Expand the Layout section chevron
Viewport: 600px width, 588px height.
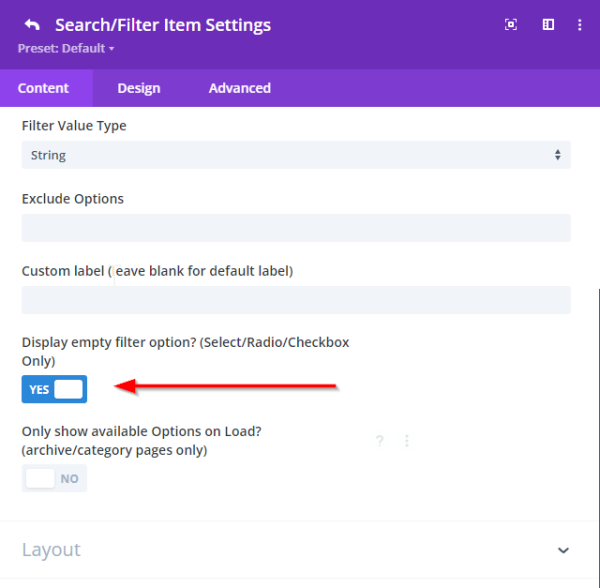(563, 550)
